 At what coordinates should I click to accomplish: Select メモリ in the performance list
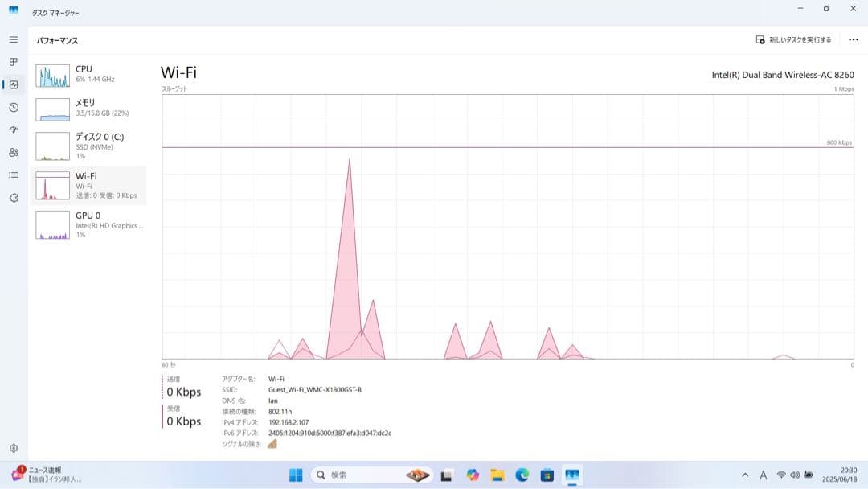click(x=88, y=108)
